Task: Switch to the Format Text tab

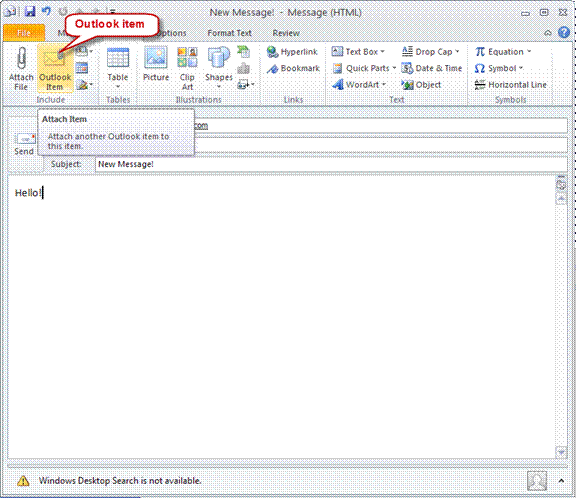Action: (229, 33)
